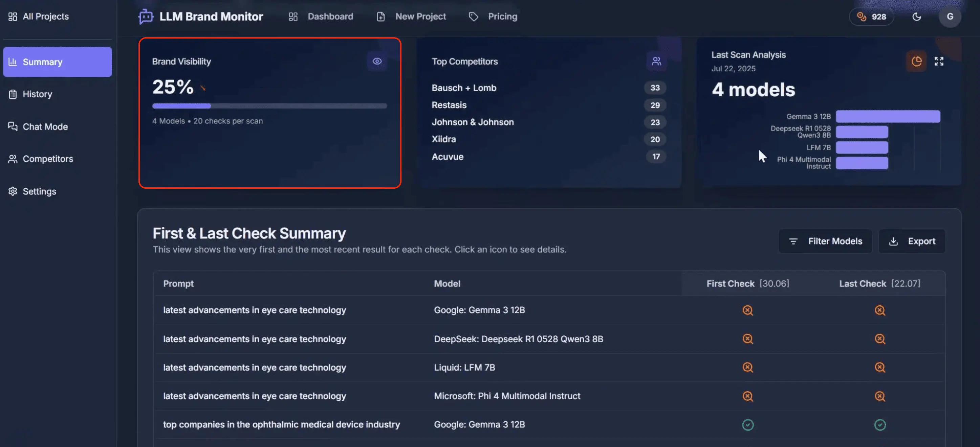
Task: Expand Last Scan Analysis to fullscreen
Action: [x=939, y=61]
